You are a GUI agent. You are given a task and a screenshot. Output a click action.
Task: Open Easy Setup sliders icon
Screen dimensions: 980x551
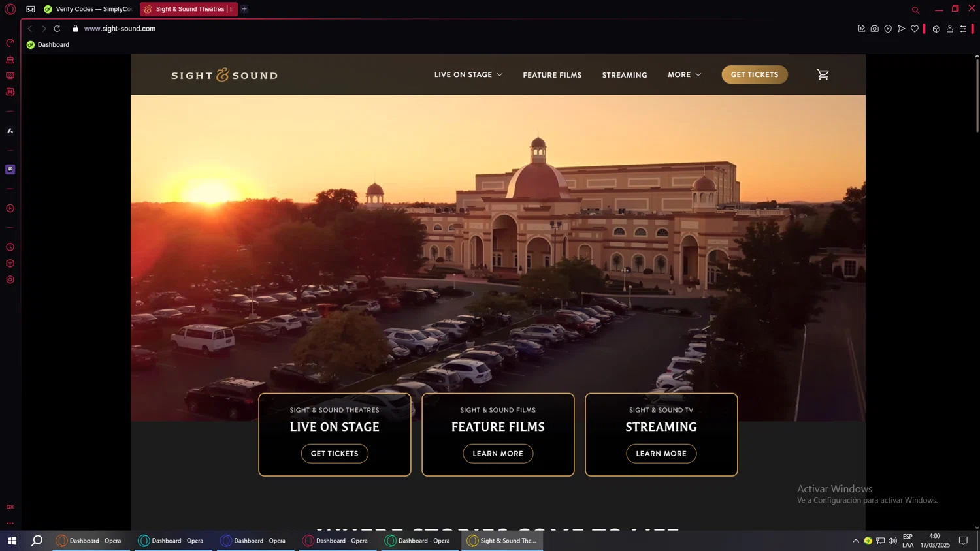point(963,29)
